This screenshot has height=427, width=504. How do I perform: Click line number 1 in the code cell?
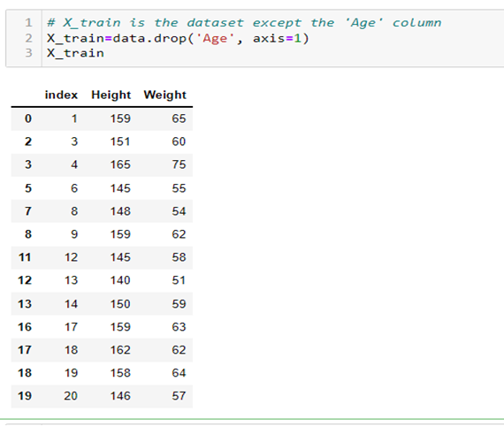tap(28, 23)
